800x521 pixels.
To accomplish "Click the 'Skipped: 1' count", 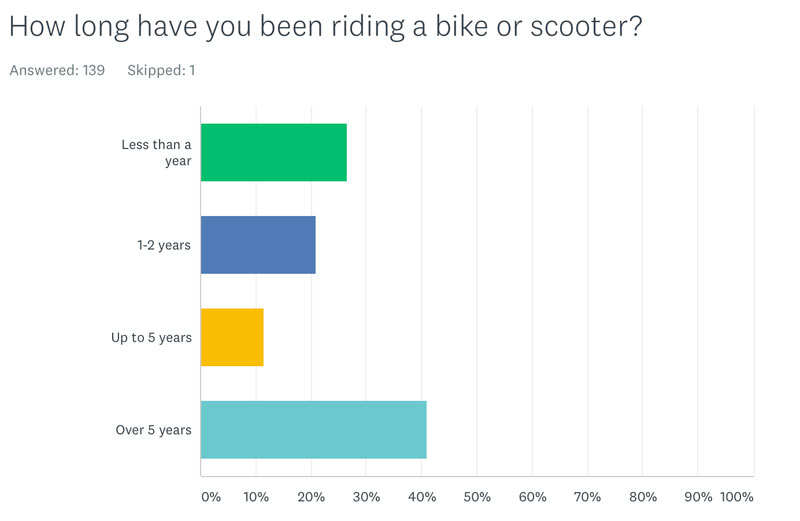I will 161,70.
